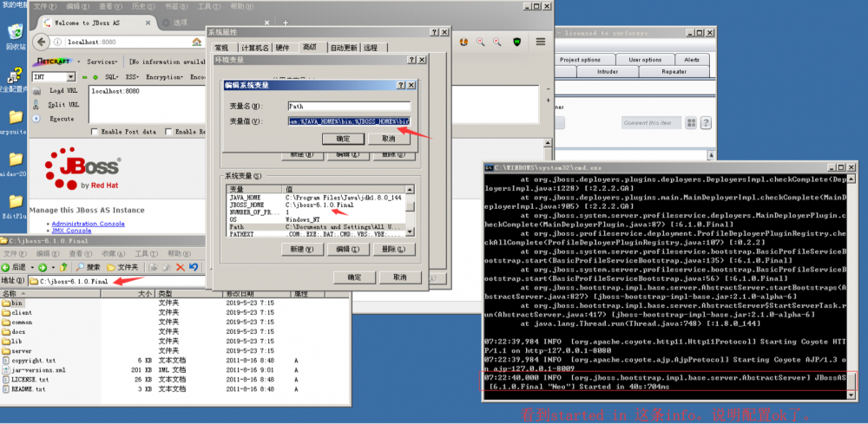The width and height of the screenshot is (868, 424).
Task: Click the system variables list scrollbar
Action: 410,212
